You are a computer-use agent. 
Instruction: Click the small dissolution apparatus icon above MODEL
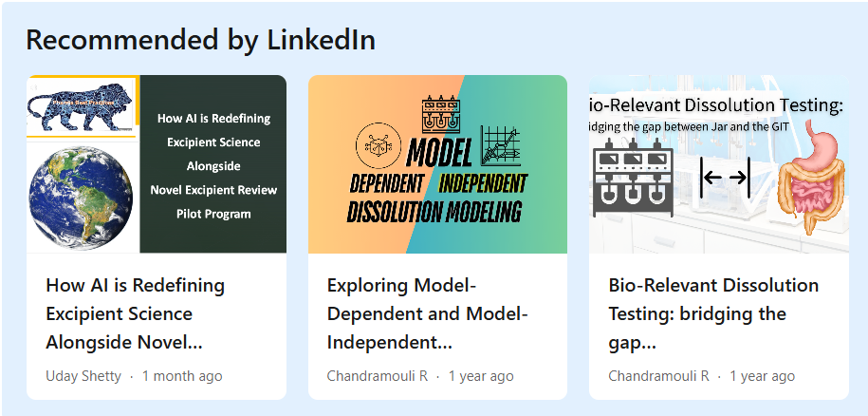[x=439, y=113]
